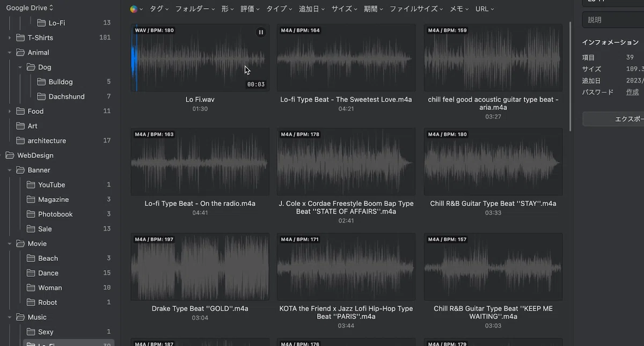Screen dimensions: 644x346
Task: Click the Animal folder icon
Action: coord(20,53)
